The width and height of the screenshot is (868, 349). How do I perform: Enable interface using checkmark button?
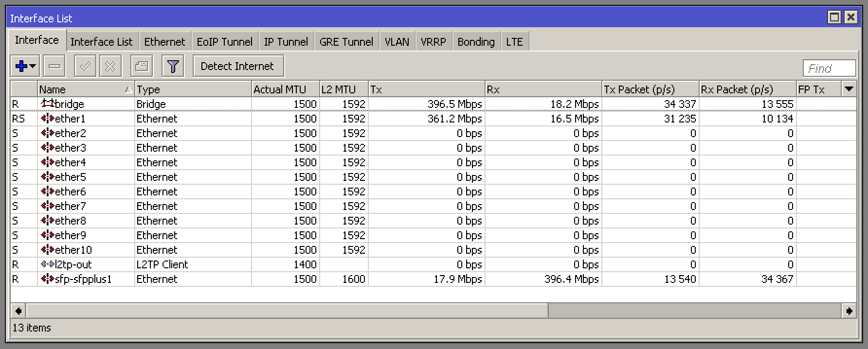click(x=85, y=66)
